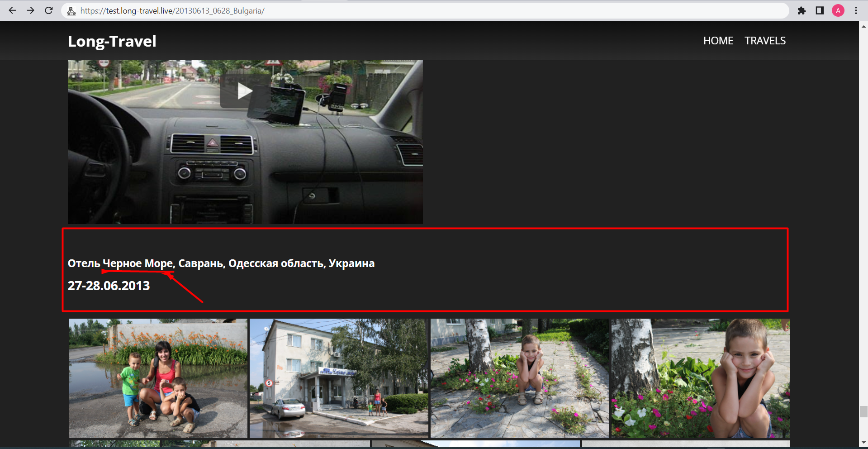Click the profile avatar marked A
The image size is (868, 449).
[x=838, y=10]
